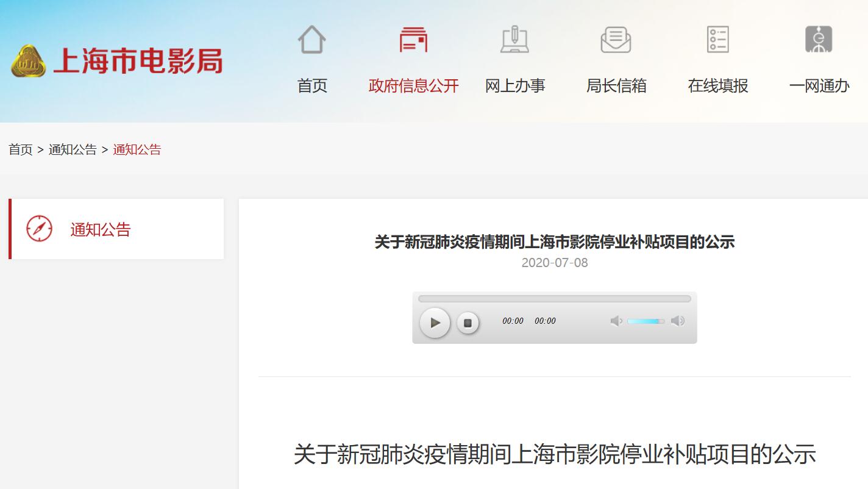The width and height of the screenshot is (868, 489).
Task: Click 首页 in the breadcrumb trail
Action: point(21,149)
